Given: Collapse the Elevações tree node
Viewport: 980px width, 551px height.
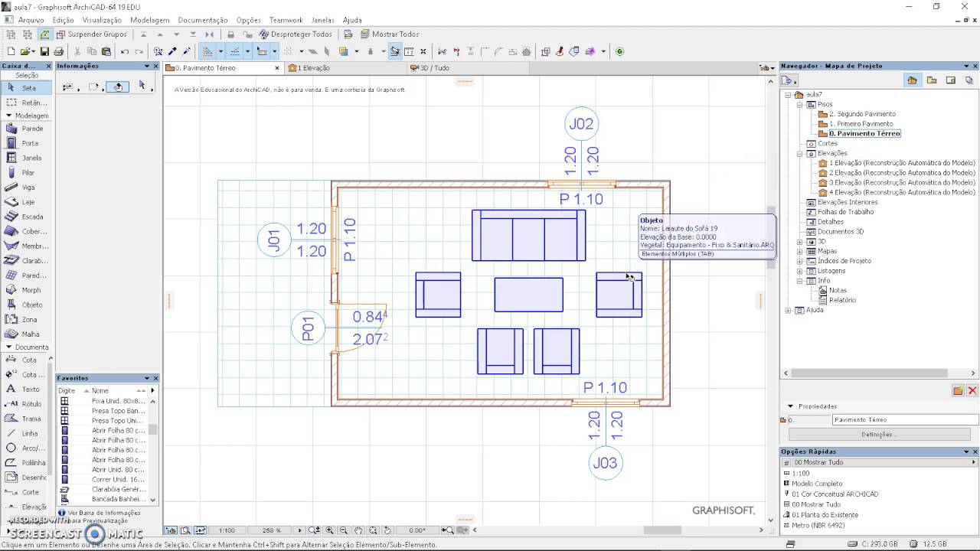Looking at the screenshot, I should coord(800,153).
